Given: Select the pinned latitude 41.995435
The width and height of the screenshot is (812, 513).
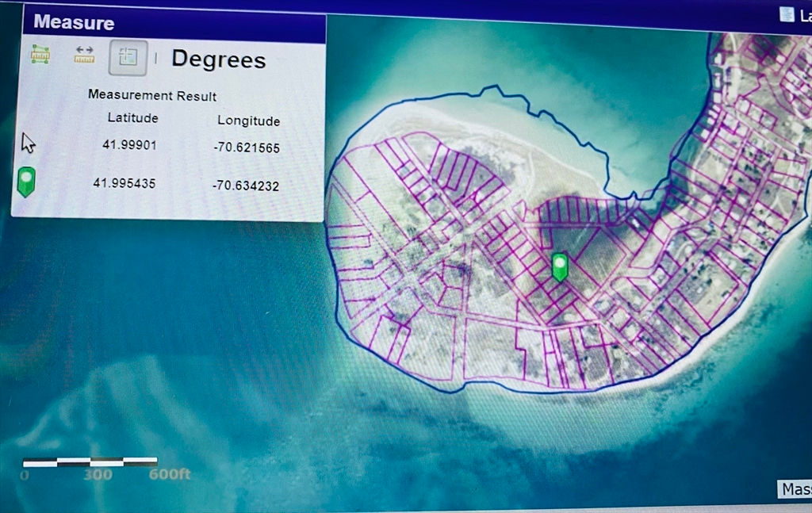Looking at the screenshot, I should pos(124,183).
